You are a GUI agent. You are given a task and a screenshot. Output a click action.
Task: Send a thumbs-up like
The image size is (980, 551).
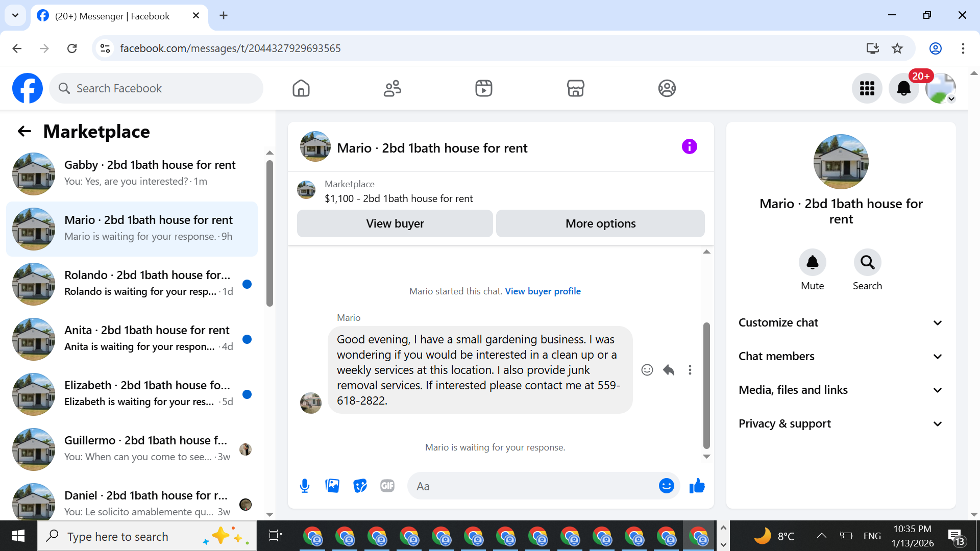click(x=697, y=486)
